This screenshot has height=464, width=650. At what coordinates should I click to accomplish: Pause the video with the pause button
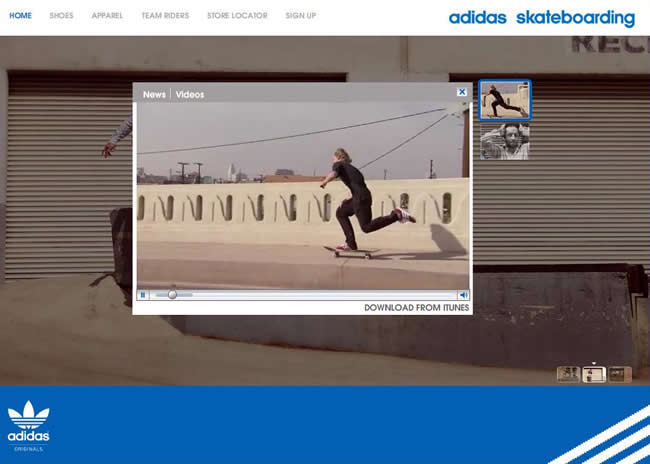pyautogui.click(x=143, y=295)
